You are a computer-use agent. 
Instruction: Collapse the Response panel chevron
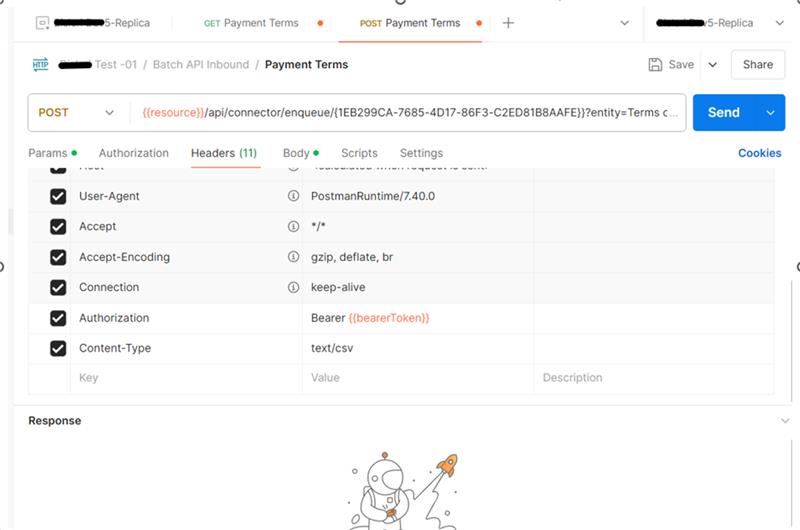(785, 421)
